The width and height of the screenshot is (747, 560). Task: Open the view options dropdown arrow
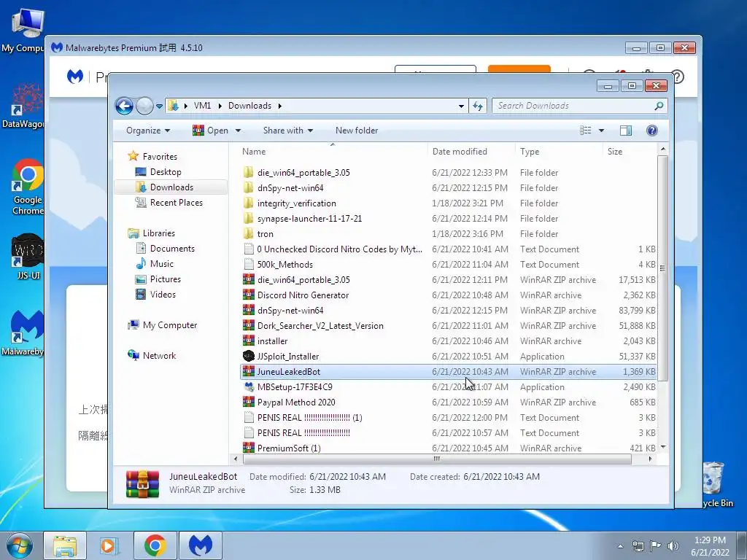click(x=601, y=131)
